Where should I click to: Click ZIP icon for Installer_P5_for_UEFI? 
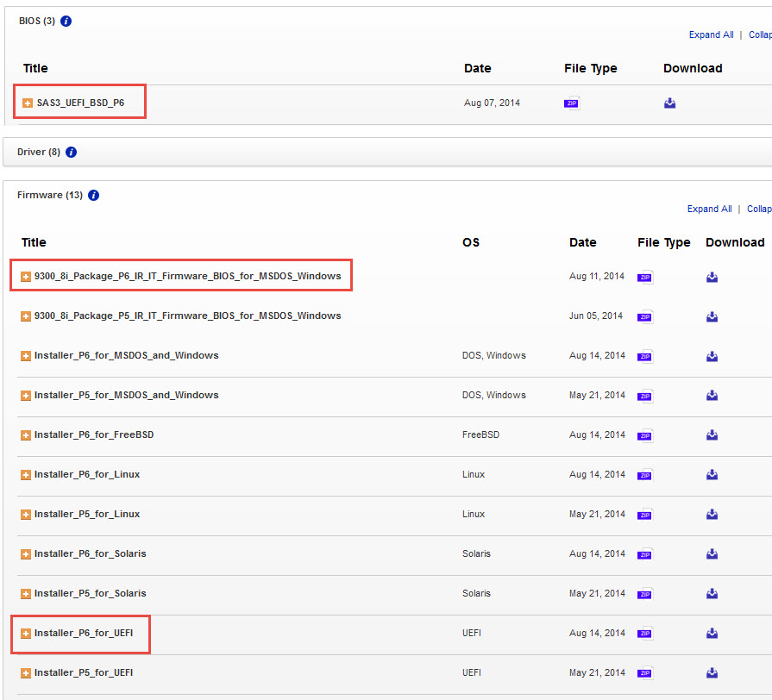click(x=645, y=673)
